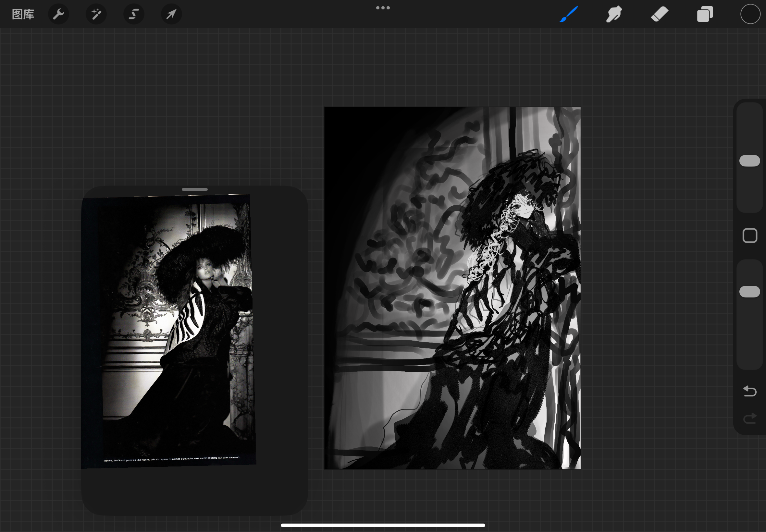The height and width of the screenshot is (532, 766).
Task: Click the brush opacity slider handle
Action: 750,292
